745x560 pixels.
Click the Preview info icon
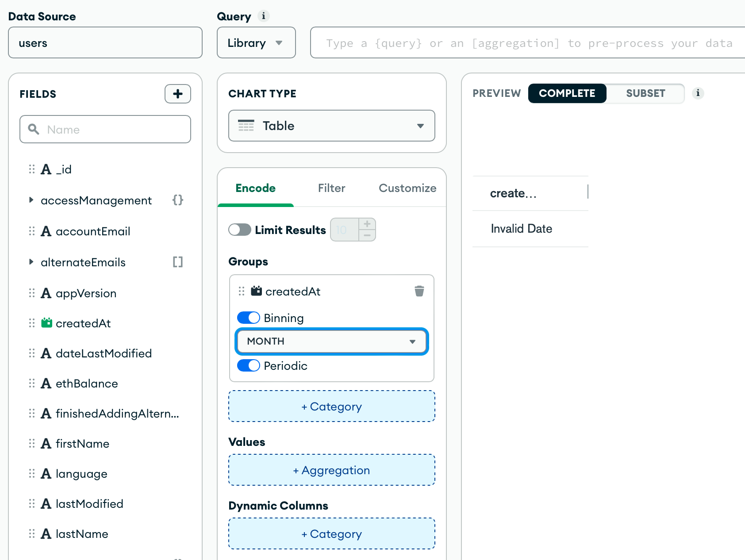[x=698, y=93]
